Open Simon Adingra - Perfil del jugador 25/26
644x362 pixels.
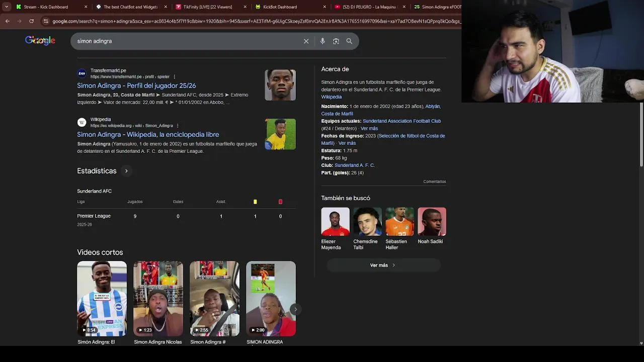136,85
